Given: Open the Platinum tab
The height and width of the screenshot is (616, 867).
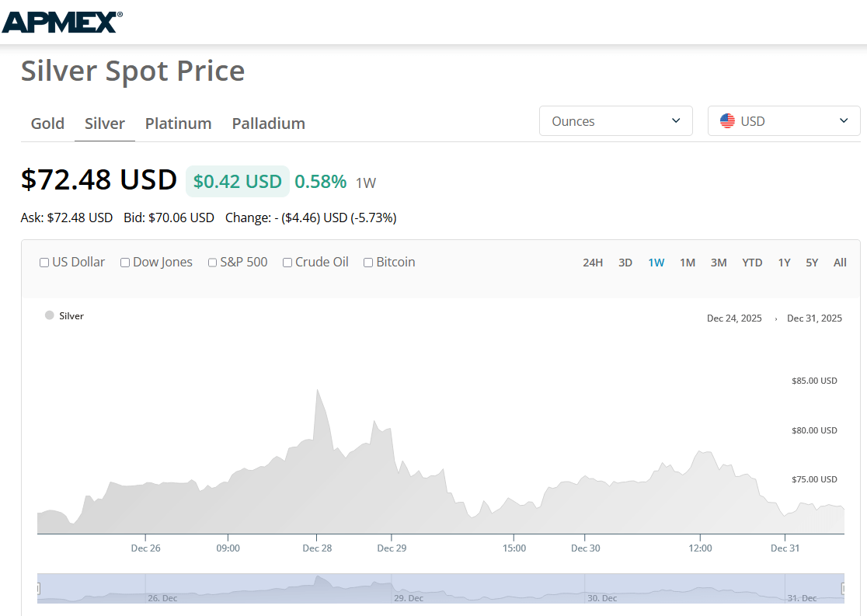Looking at the screenshot, I should click(178, 124).
